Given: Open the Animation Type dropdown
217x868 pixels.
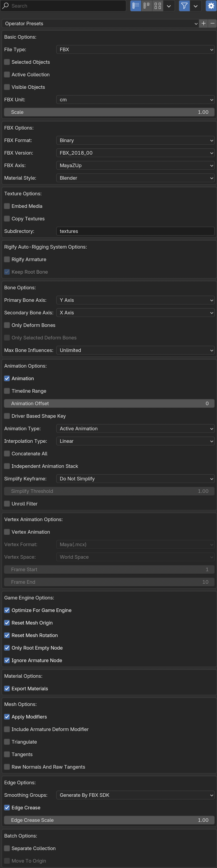Looking at the screenshot, I should 135,429.
